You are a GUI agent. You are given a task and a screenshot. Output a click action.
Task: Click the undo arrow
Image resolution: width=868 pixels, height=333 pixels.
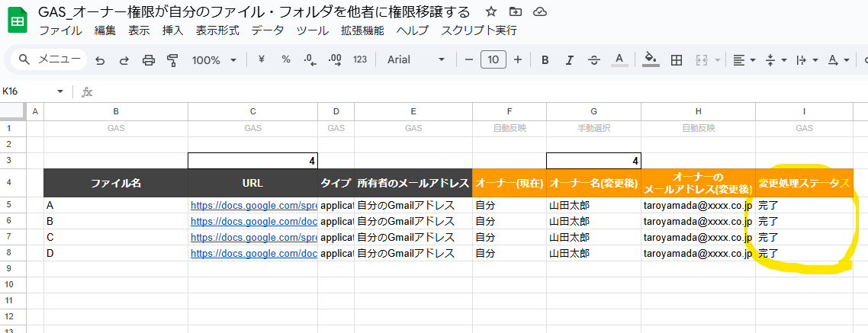coord(100,60)
